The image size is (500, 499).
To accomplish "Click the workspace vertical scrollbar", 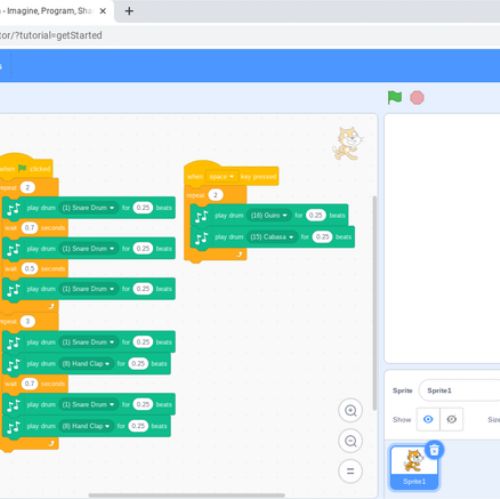I will (x=374, y=303).
